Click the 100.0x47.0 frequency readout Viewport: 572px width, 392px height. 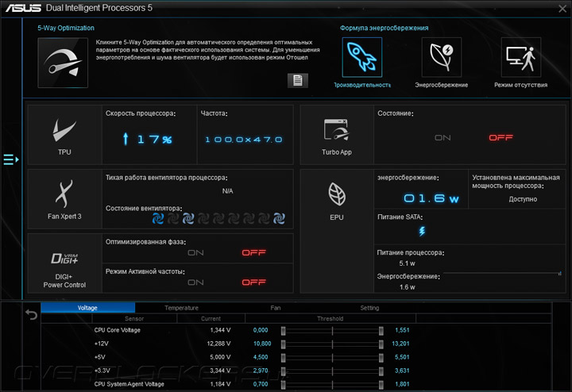pyautogui.click(x=244, y=140)
